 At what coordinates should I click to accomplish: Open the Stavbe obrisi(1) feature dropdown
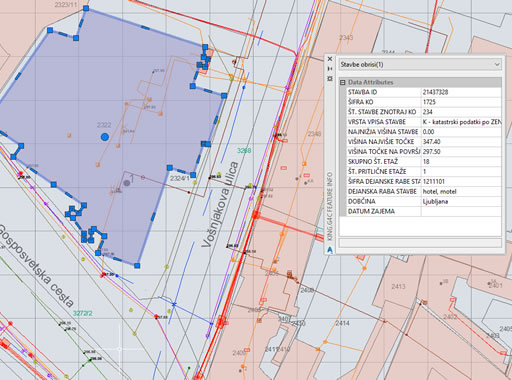click(420, 64)
